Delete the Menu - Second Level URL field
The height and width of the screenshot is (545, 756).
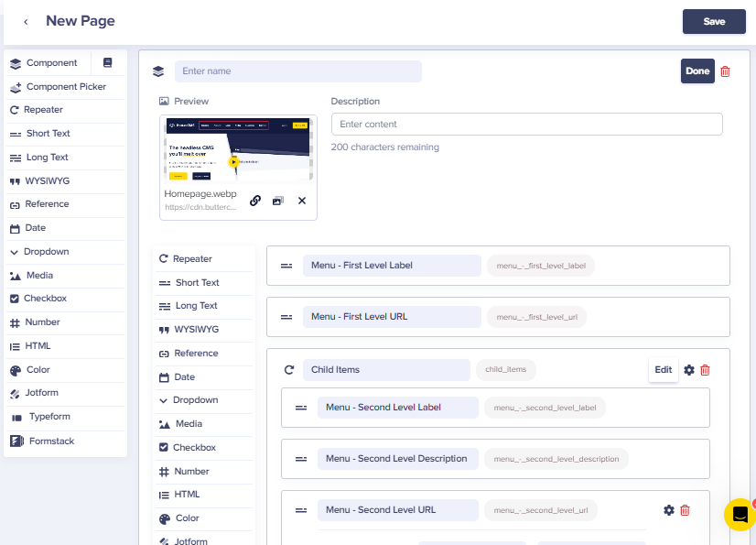(685, 510)
